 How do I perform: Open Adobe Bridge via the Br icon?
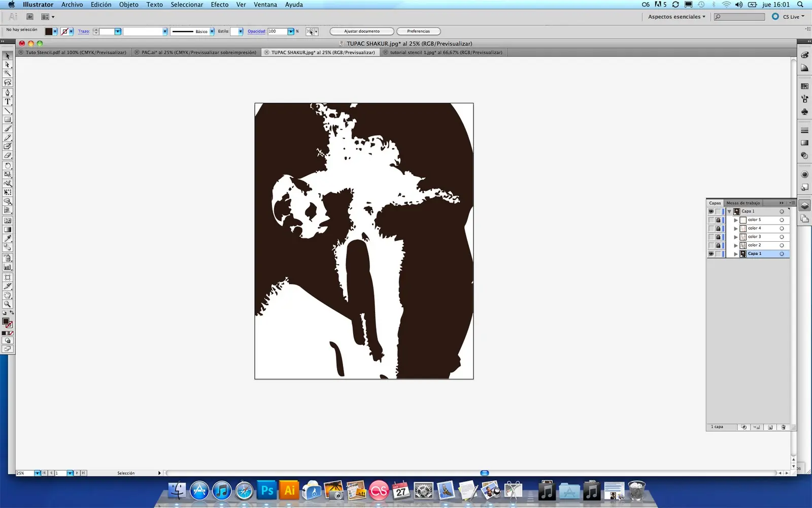pos(30,17)
